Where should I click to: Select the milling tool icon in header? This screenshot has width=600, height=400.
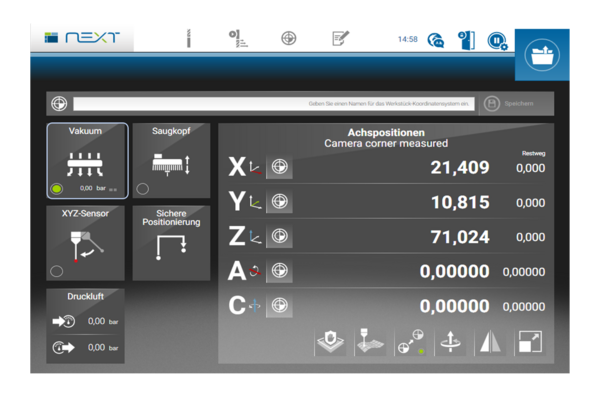coord(188,38)
